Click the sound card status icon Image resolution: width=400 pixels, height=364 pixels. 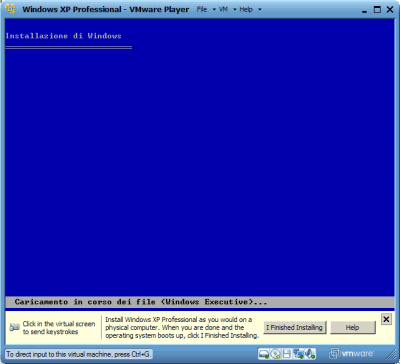click(x=310, y=354)
